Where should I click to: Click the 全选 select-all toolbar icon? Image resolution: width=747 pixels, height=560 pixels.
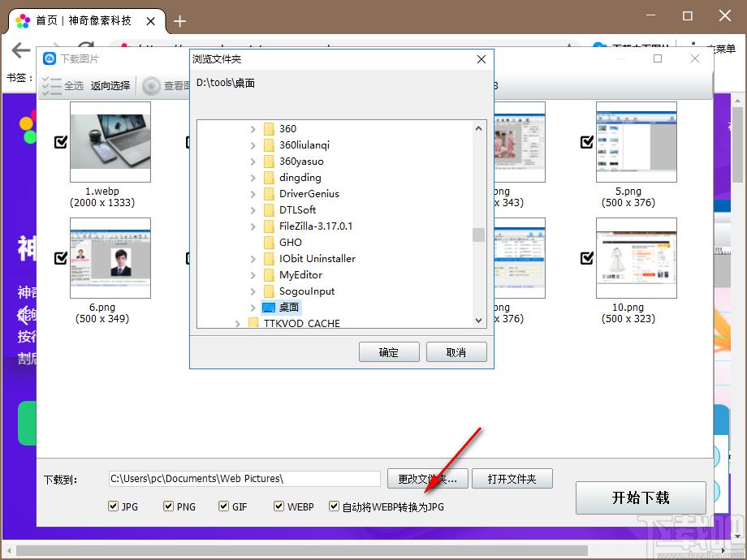coord(51,86)
